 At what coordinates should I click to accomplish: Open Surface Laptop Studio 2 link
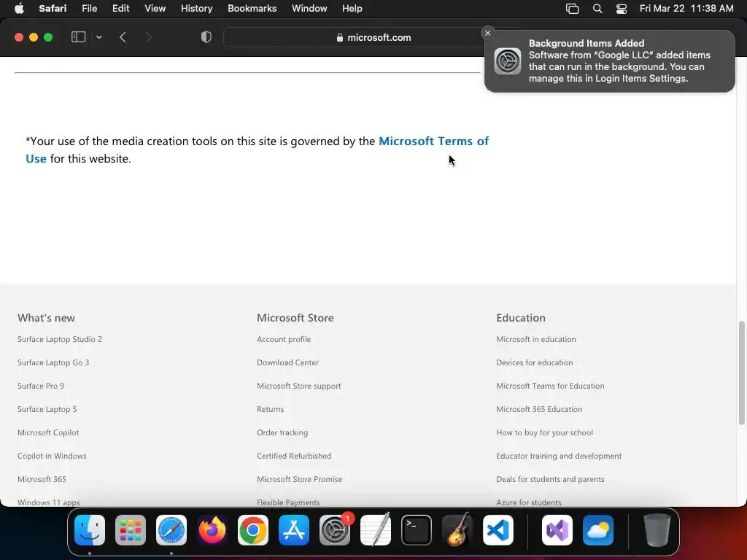[x=60, y=339]
